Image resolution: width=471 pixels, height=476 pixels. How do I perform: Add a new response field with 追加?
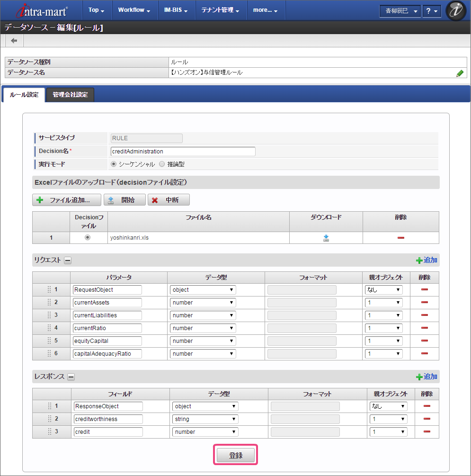[x=427, y=377]
